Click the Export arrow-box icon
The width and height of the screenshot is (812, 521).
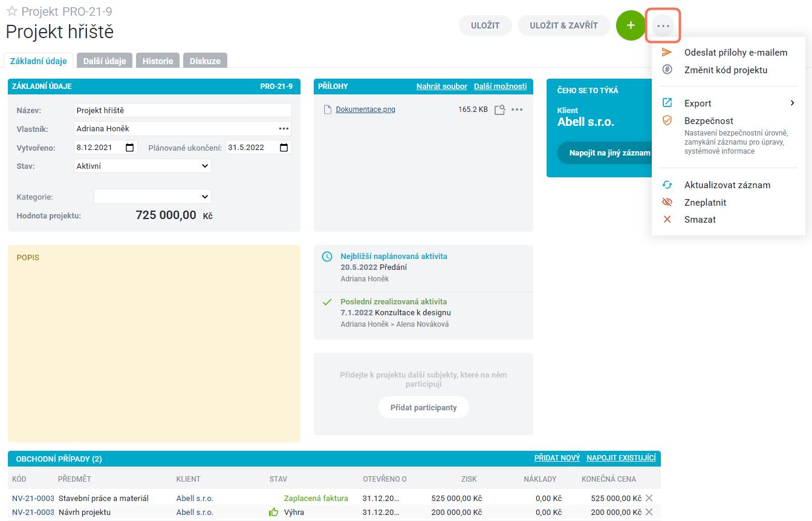(667, 103)
